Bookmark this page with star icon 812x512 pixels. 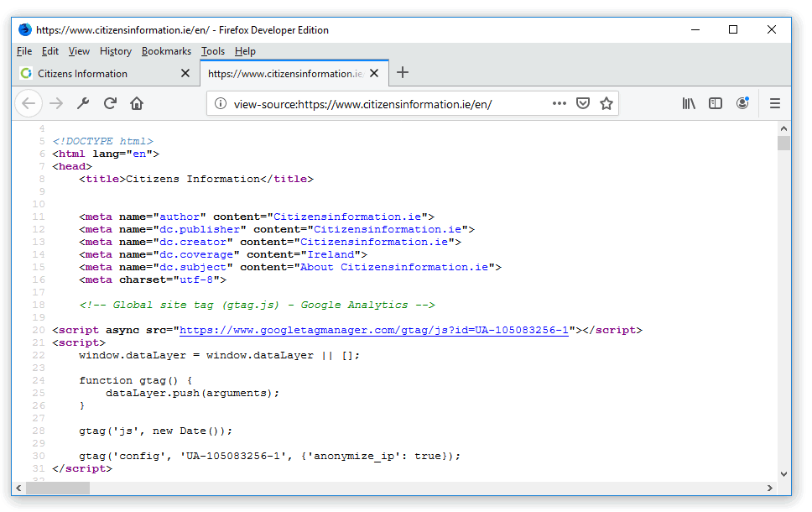(606, 103)
